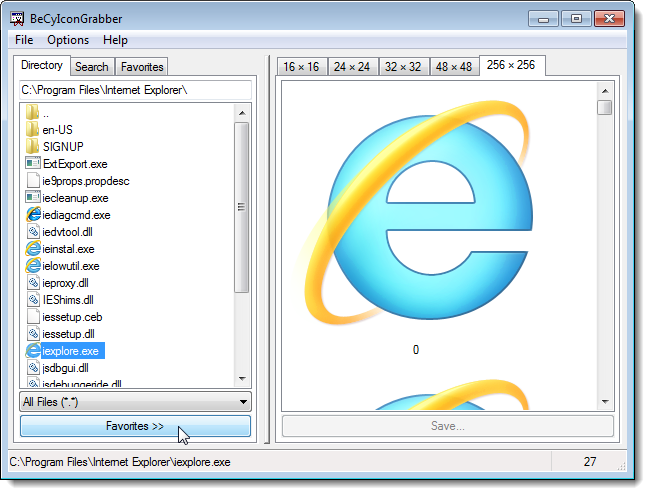Select the iessetup.dll file name
Image resolution: width=650 pixels, height=495 pixels.
[68, 334]
